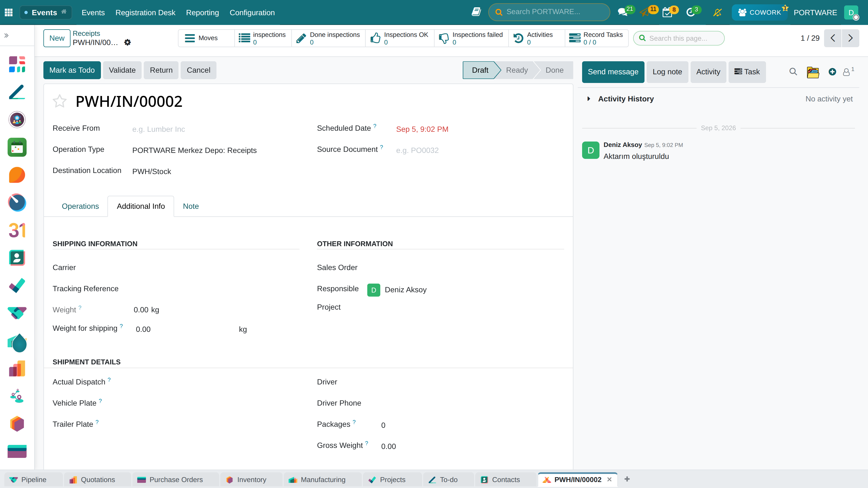This screenshot has height=488, width=868.
Task: Open the Configuration menu
Action: pyautogui.click(x=252, y=12)
